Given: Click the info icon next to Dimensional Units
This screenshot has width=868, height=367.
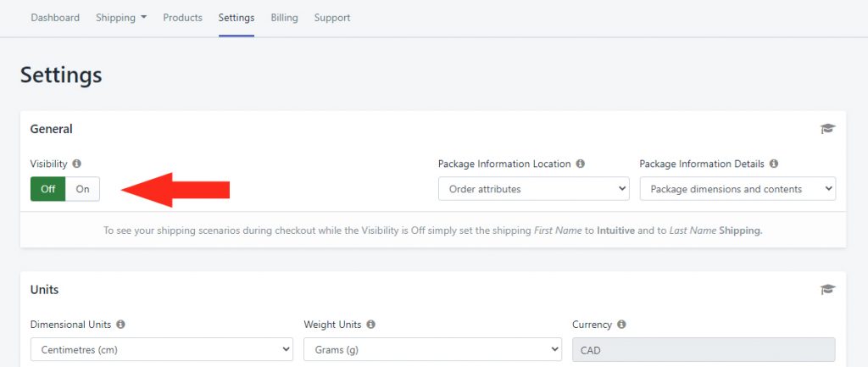Looking at the screenshot, I should coord(120,325).
